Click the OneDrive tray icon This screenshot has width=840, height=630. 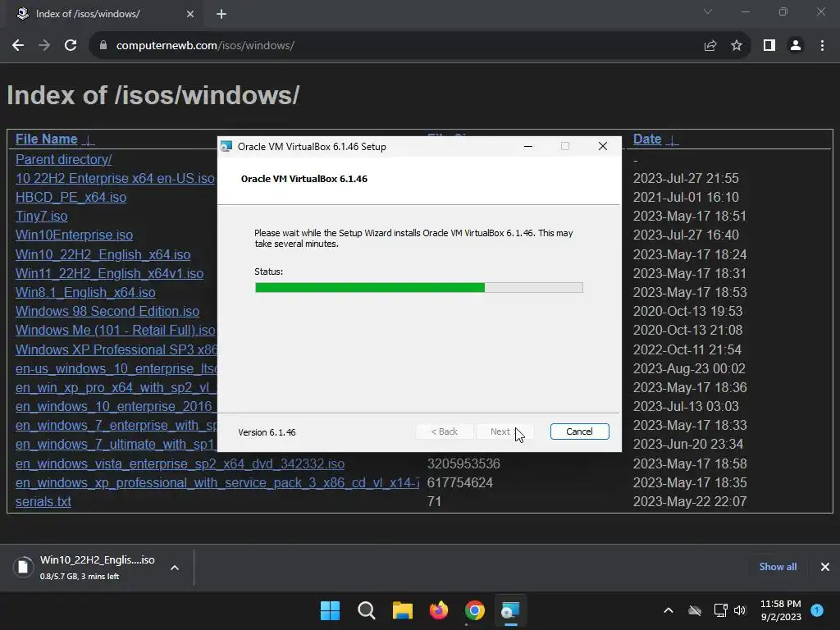pyautogui.click(x=695, y=610)
